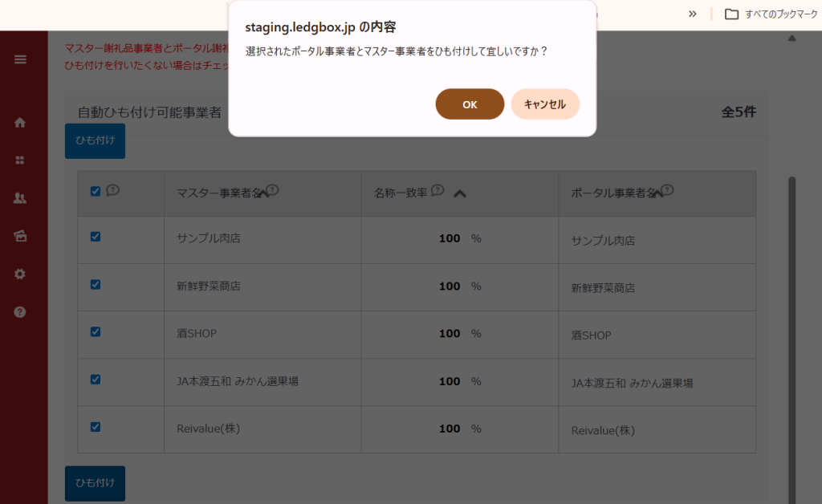The width and height of the screenshot is (822, 504).
Task: Open the すべてのブックマーク folder
Action: [x=767, y=14]
